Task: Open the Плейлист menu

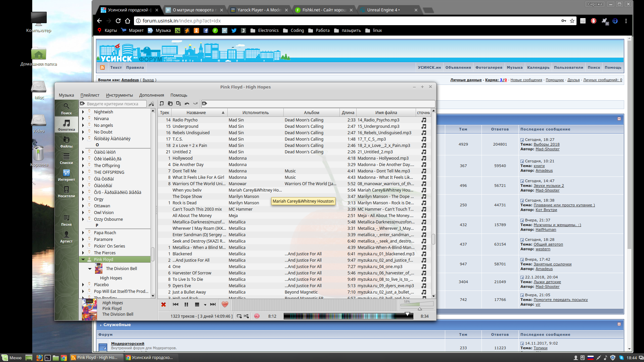Action: [90, 95]
